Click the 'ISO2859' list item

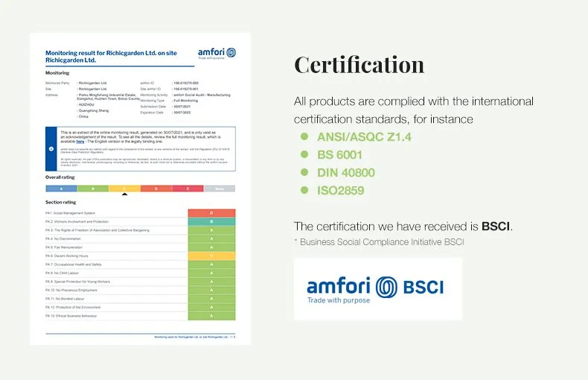point(340,191)
